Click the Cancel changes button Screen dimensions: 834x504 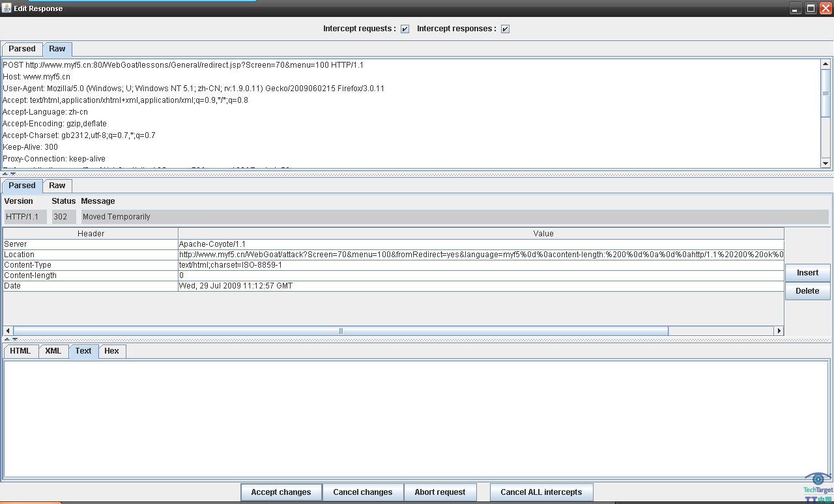click(363, 492)
